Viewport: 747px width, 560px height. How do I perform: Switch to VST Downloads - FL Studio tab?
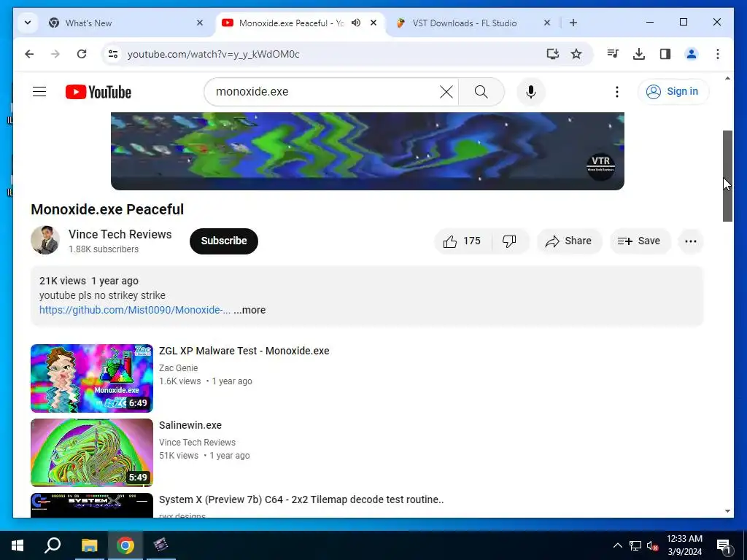465,23
